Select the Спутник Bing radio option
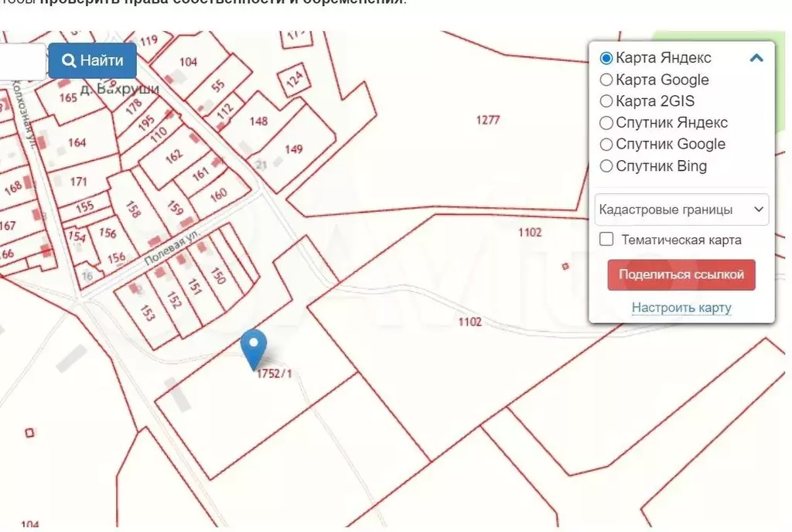Image resolution: width=792 pixels, height=532 pixels. click(606, 166)
